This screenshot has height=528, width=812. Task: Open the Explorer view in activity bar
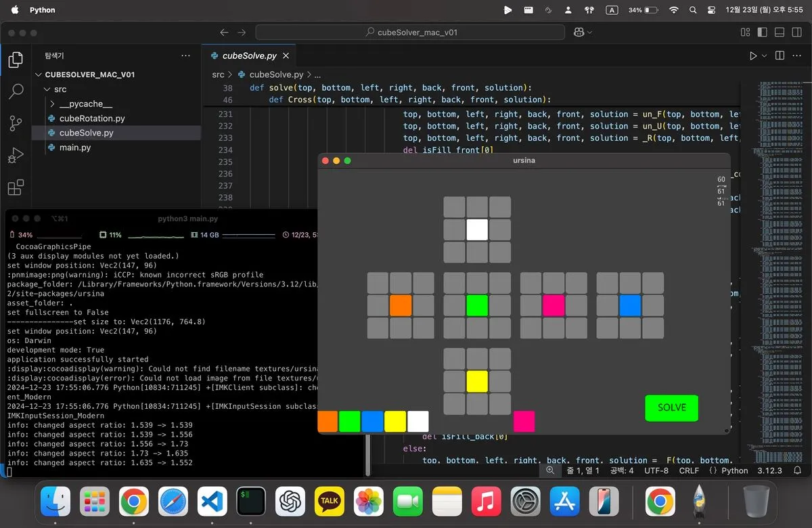15,60
